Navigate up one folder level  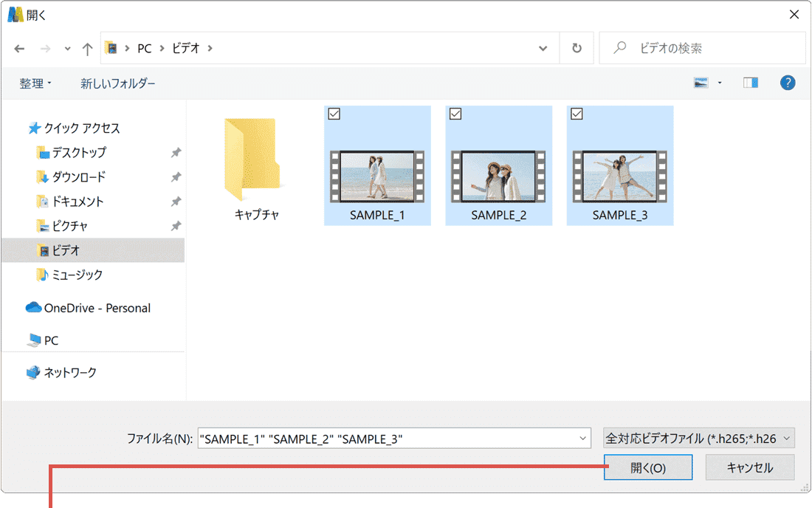pos(86,47)
